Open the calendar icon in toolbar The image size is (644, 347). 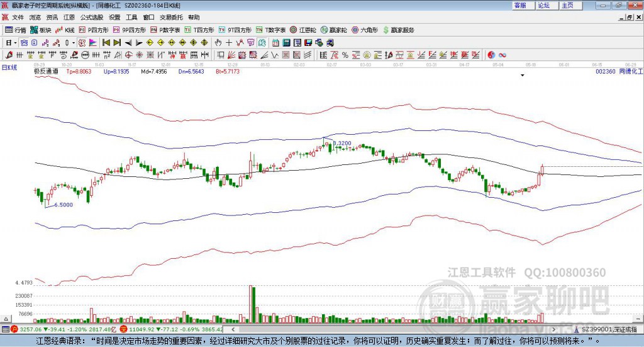pos(275,43)
